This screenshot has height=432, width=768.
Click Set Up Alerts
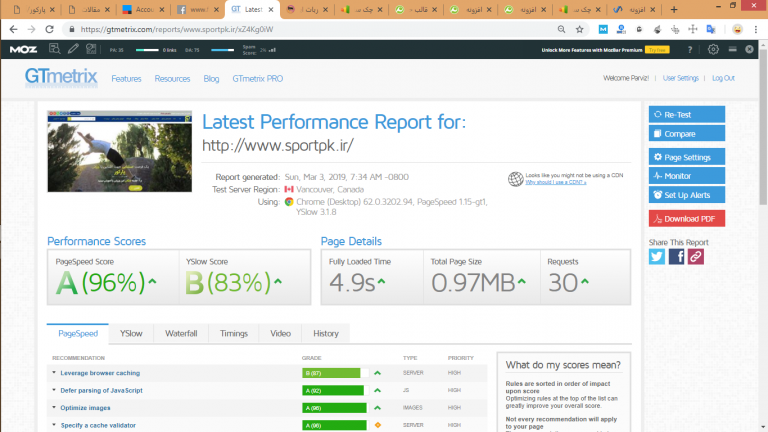(687, 195)
